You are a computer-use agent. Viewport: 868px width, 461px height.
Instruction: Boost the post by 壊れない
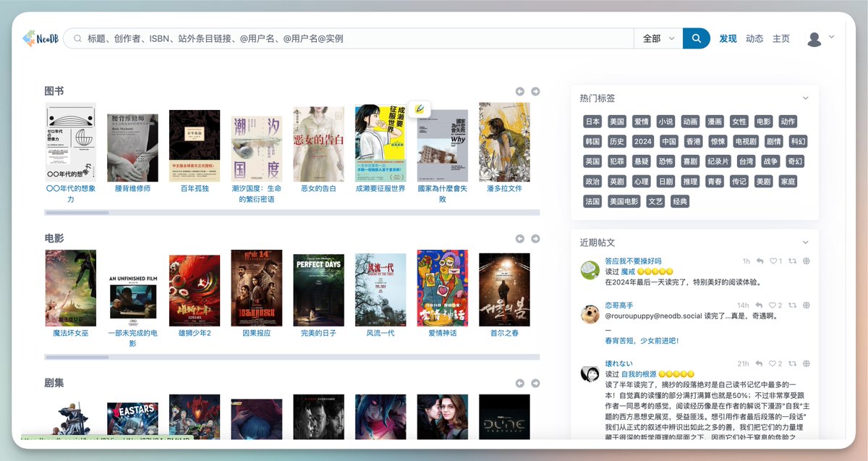pyautogui.click(x=793, y=363)
